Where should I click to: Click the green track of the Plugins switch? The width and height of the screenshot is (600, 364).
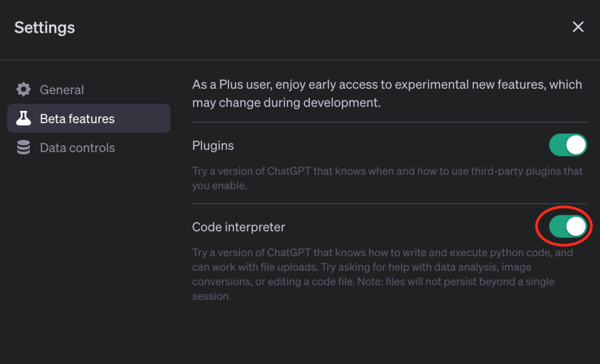point(558,145)
